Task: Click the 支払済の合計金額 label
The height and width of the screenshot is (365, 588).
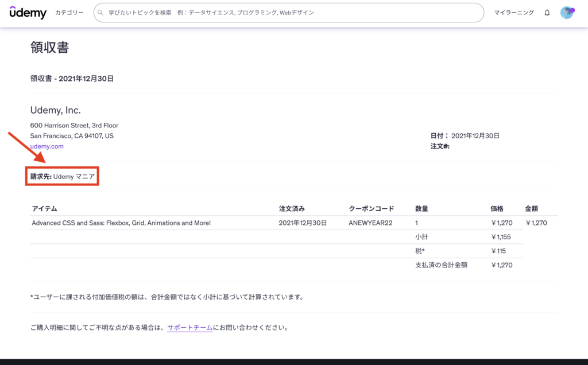Action: pyautogui.click(x=440, y=265)
